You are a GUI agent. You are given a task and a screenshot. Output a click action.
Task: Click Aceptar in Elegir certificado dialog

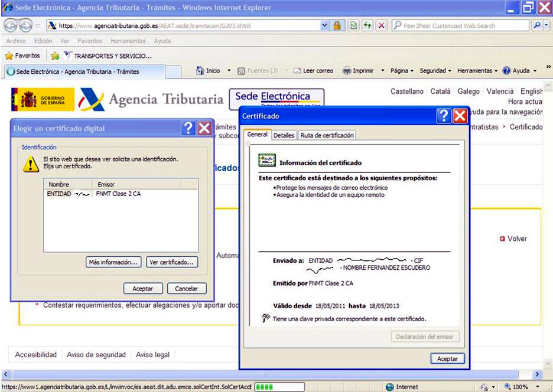tap(143, 288)
